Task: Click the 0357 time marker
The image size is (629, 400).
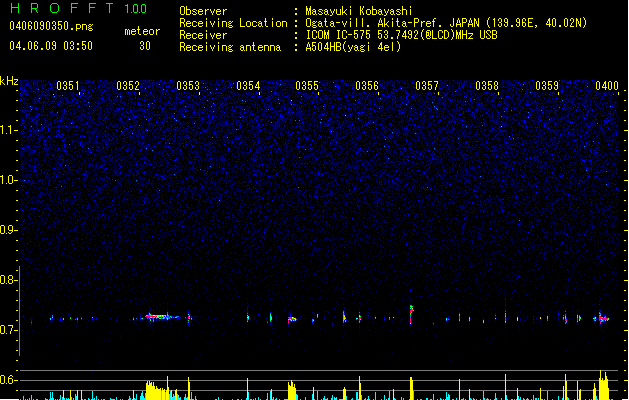Action: 427,86
